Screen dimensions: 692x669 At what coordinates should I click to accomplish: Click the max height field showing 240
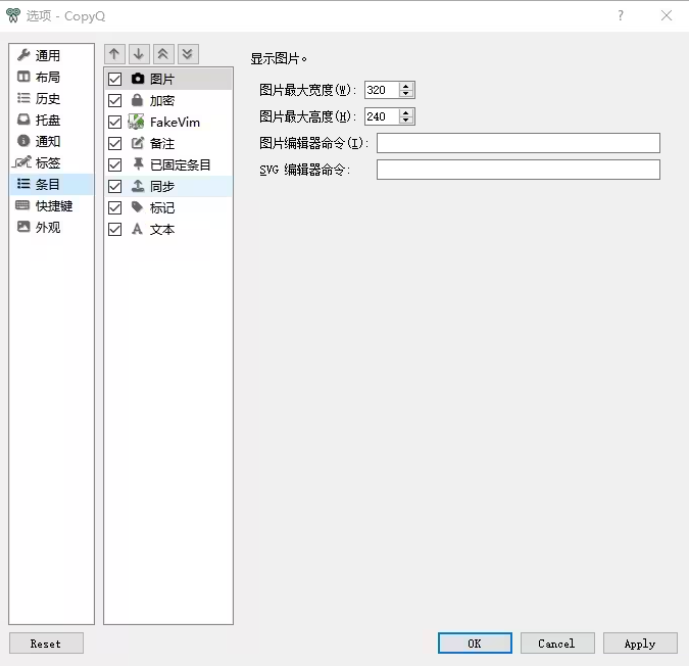click(382, 117)
